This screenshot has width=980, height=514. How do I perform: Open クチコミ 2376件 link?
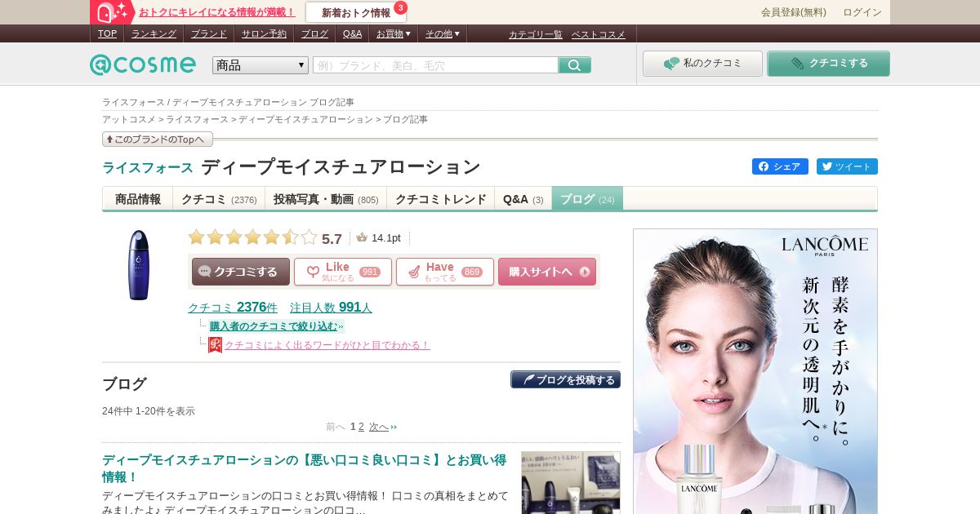233,308
